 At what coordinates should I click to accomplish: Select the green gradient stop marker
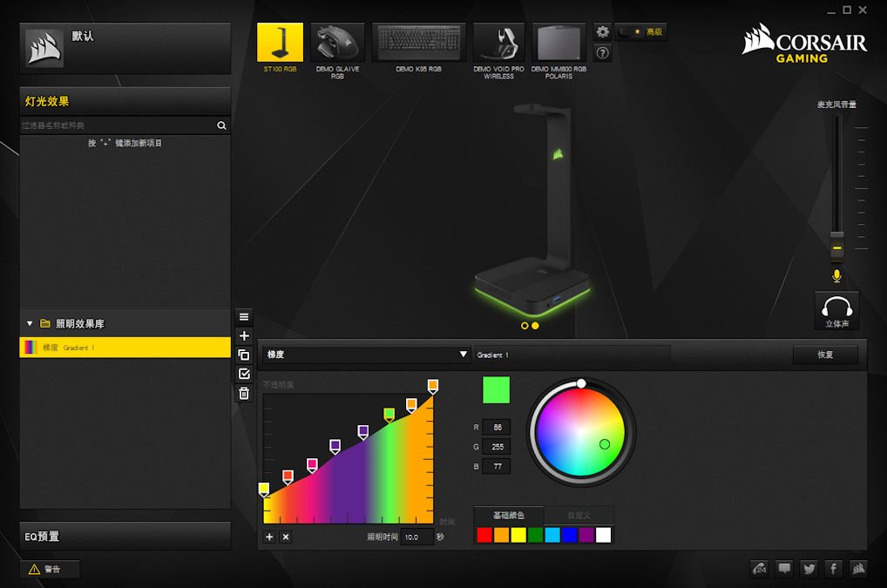click(x=389, y=415)
